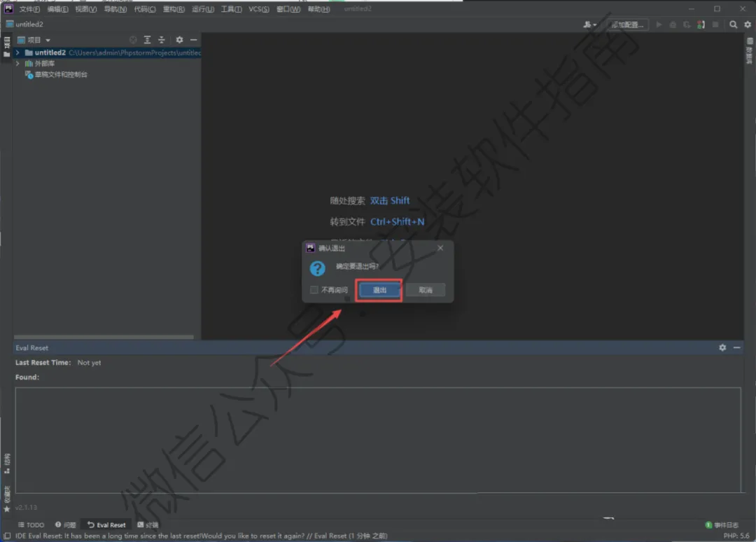
Task: Open the 导航(N) menu
Action: pos(115,9)
